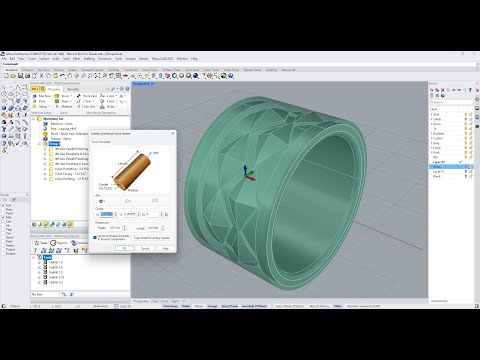The height and width of the screenshot is (360, 480).
Task: Expand the 4 Axis Facing operation
Action: point(45,174)
